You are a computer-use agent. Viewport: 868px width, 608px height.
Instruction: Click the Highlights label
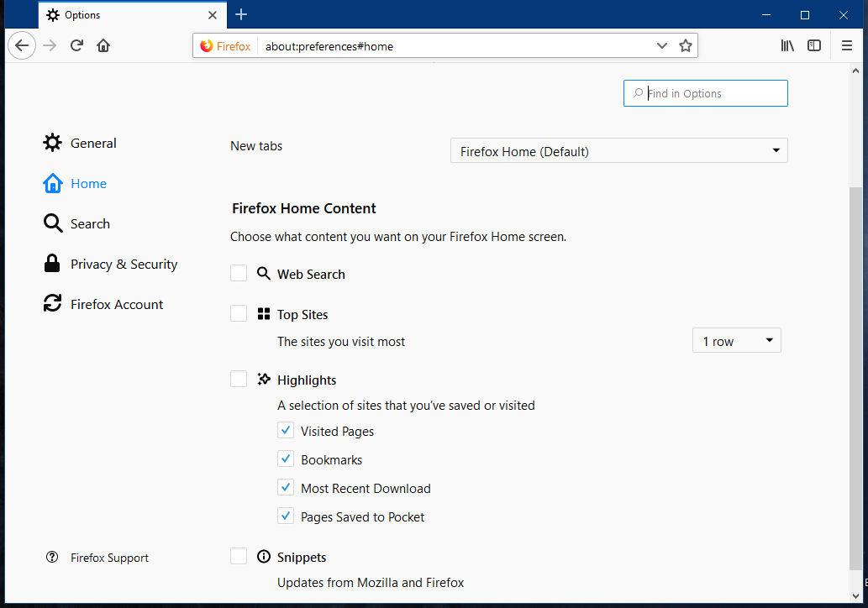click(307, 380)
